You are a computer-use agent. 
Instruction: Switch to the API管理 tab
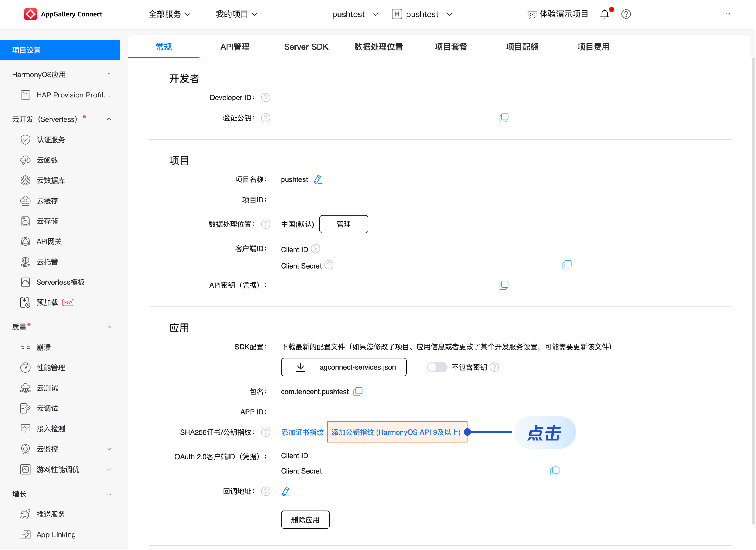point(235,47)
